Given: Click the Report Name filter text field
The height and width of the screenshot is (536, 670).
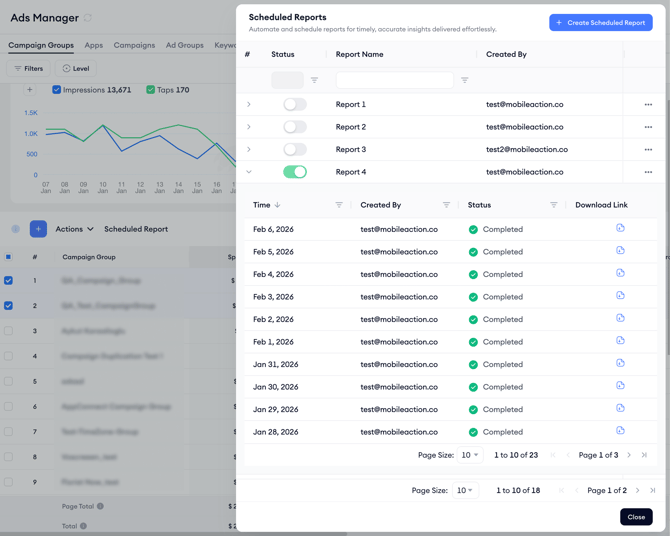Looking at the screenshot, I should 394,80.
